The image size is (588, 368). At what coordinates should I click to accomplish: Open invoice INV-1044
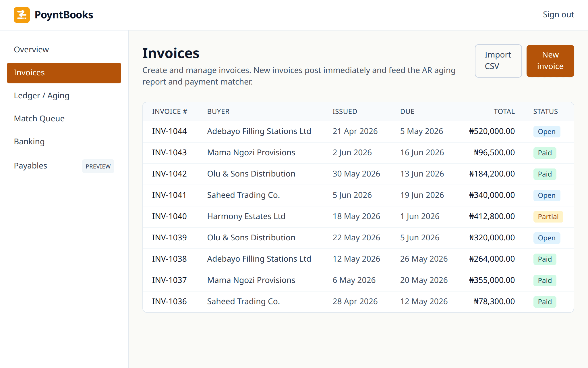click(x=169, y=131)
